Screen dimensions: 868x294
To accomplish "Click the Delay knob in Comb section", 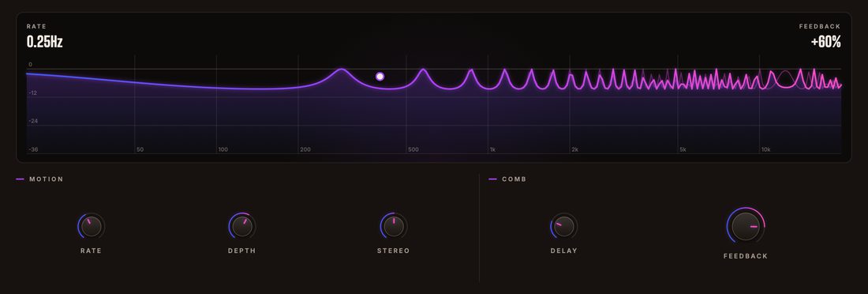I will click(563, 226).
